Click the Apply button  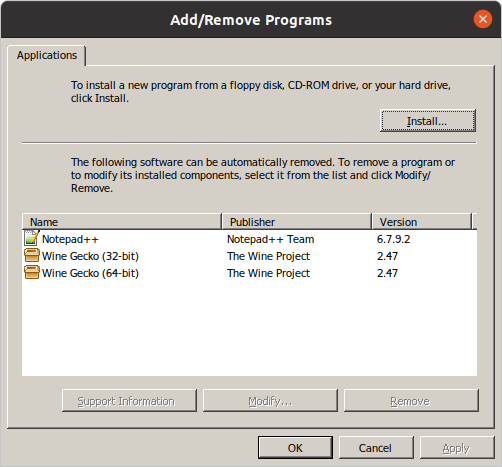[457, 448]
